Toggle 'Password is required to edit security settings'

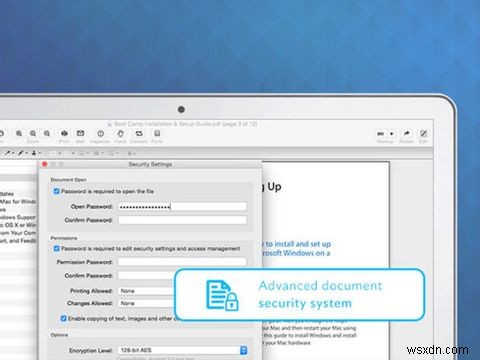pos(56,249)
